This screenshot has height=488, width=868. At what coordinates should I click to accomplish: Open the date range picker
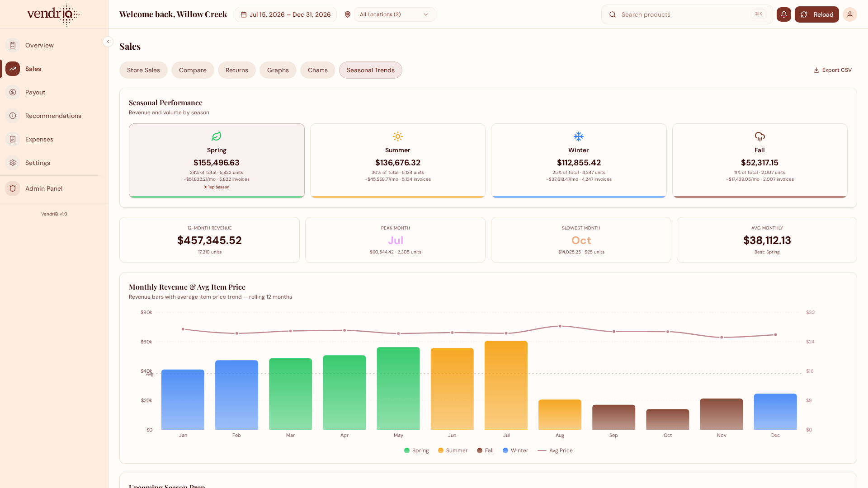pos(286,14)
